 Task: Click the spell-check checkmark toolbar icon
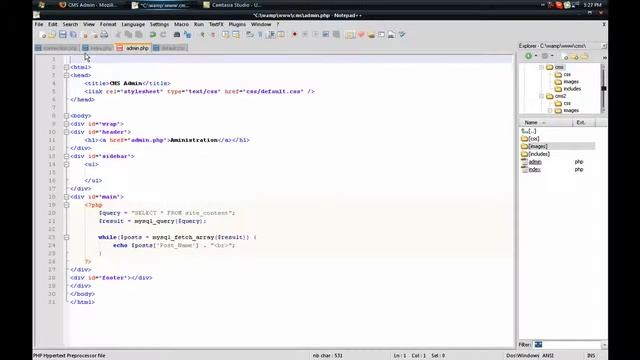pyautogui.click(x=402, y=35)
